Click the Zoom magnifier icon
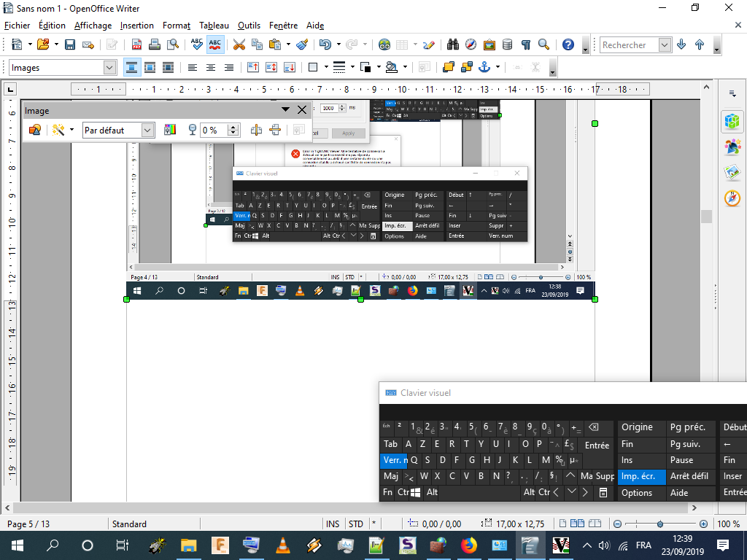This screenshot has height=560, width=747. point(543,44)
